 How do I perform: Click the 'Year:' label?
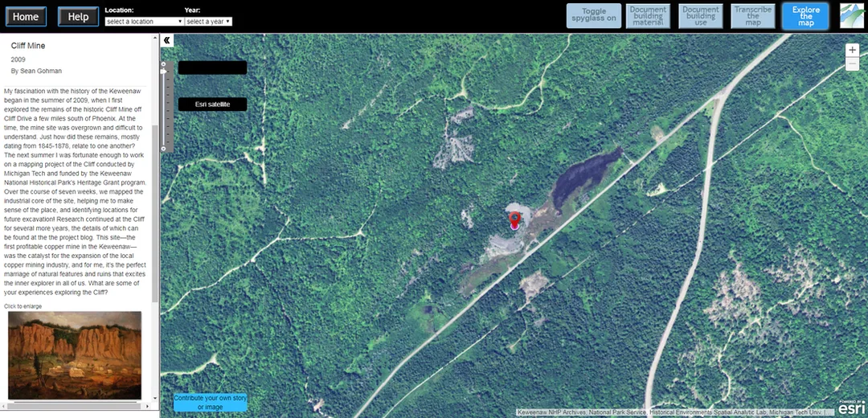[x=192, y=10]
